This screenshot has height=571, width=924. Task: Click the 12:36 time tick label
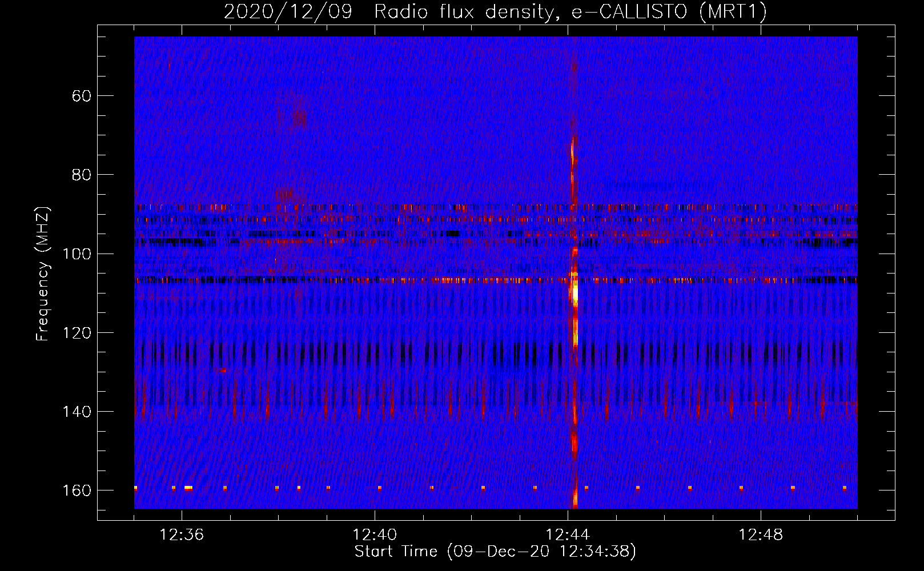[x=182, y=535]
